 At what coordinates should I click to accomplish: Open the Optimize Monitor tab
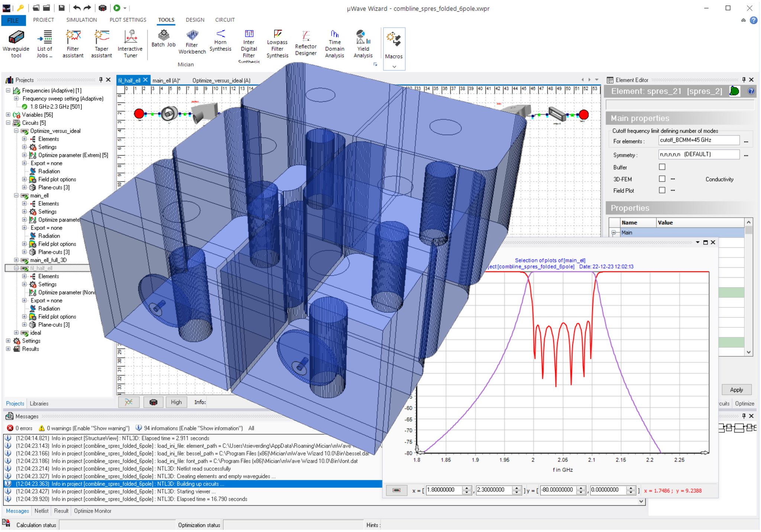(x=93, y=511)
